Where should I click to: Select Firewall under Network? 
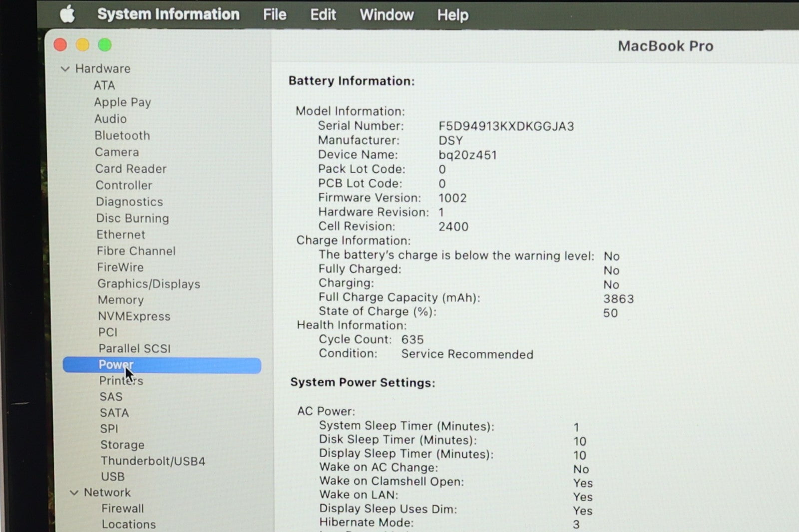(122, 509)
